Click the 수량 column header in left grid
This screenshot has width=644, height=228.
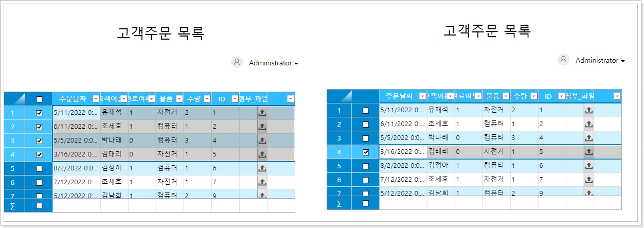(x=193, y=99)
